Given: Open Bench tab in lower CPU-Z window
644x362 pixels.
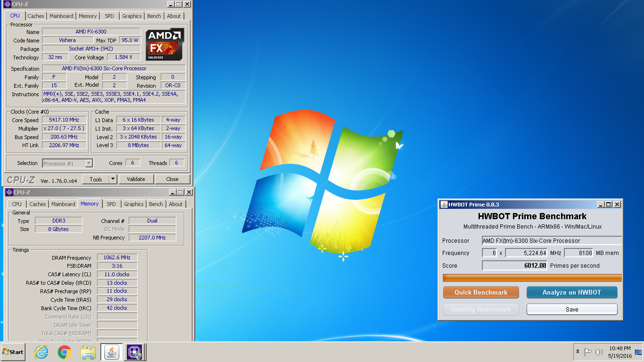Looking at the screenshot, I should point(156,204).
